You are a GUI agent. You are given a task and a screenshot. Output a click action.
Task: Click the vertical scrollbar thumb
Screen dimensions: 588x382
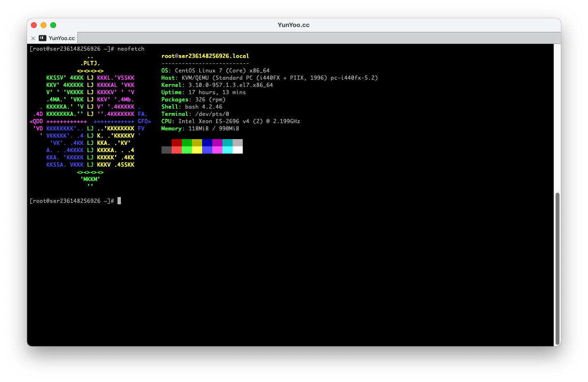pos(557,268)
